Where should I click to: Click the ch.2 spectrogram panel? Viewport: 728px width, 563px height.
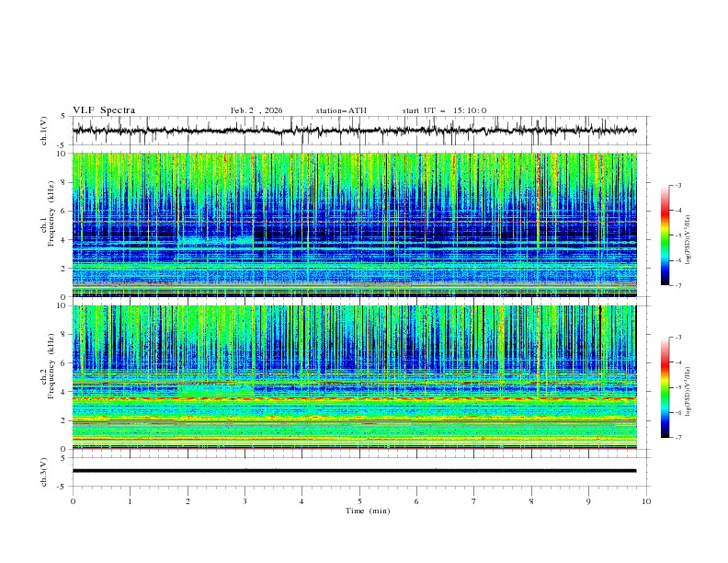354,377
